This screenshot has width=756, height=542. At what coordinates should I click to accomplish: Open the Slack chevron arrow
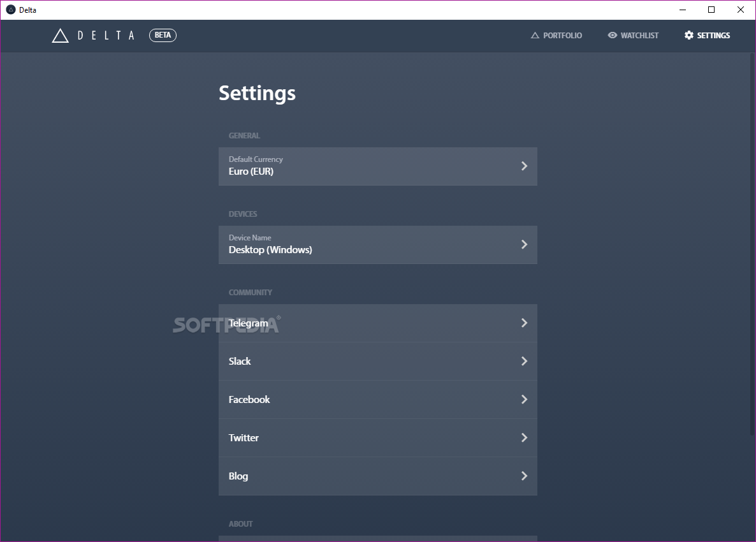pyautogui.click(x=524, y=361)
